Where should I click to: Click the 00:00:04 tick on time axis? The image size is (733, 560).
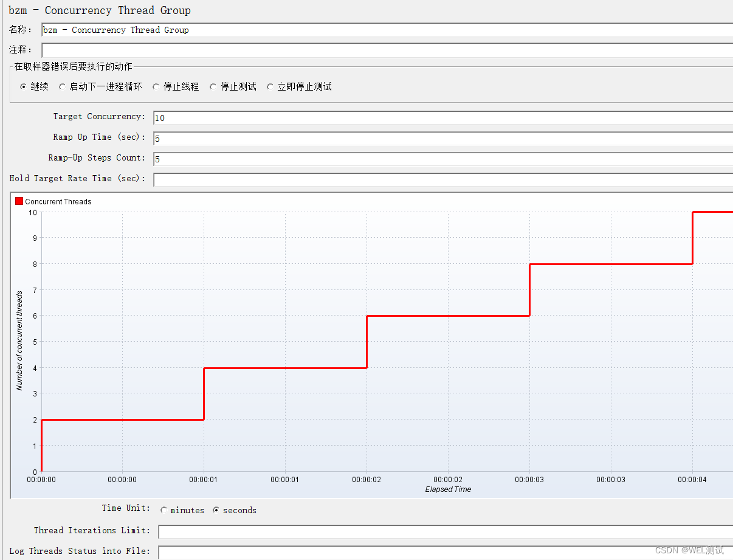[692, 480]
